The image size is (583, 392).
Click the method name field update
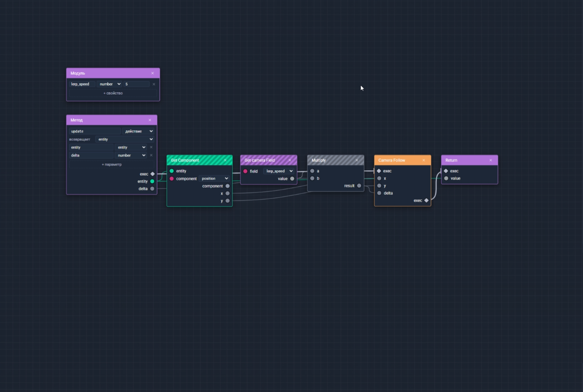point(95,131)
